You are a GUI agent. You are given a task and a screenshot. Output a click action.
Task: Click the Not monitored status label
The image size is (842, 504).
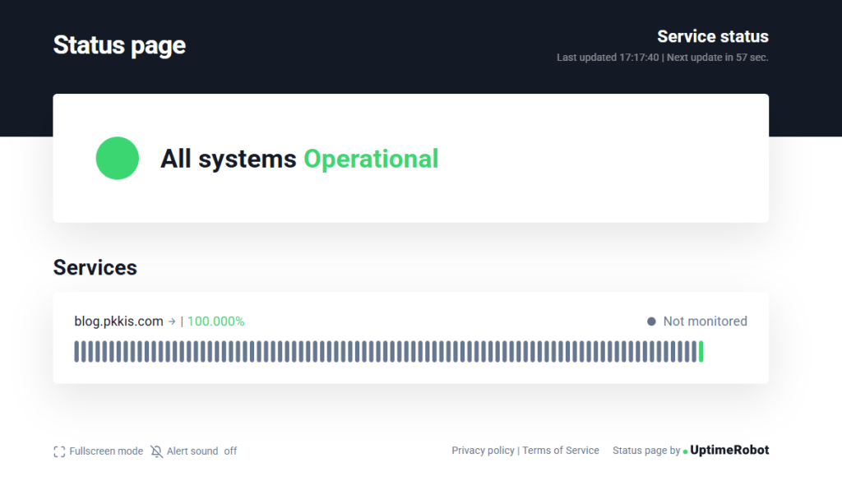(705, 321)
